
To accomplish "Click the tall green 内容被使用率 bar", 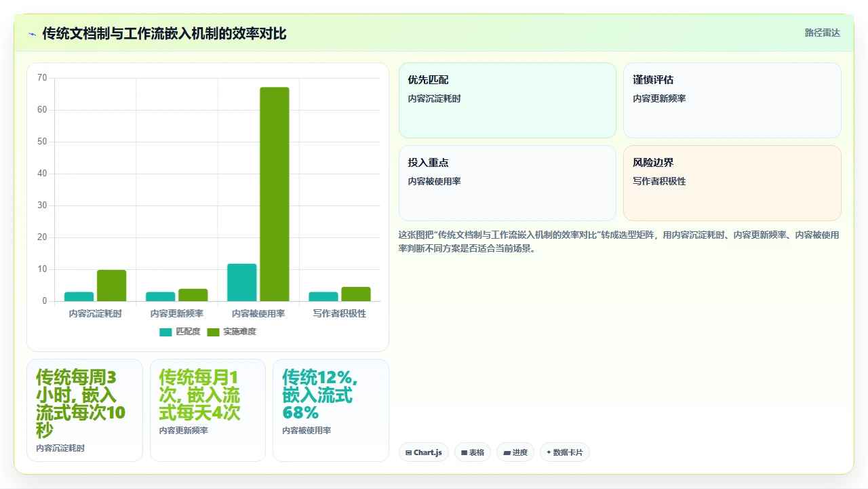I will [x=275, y=194].
